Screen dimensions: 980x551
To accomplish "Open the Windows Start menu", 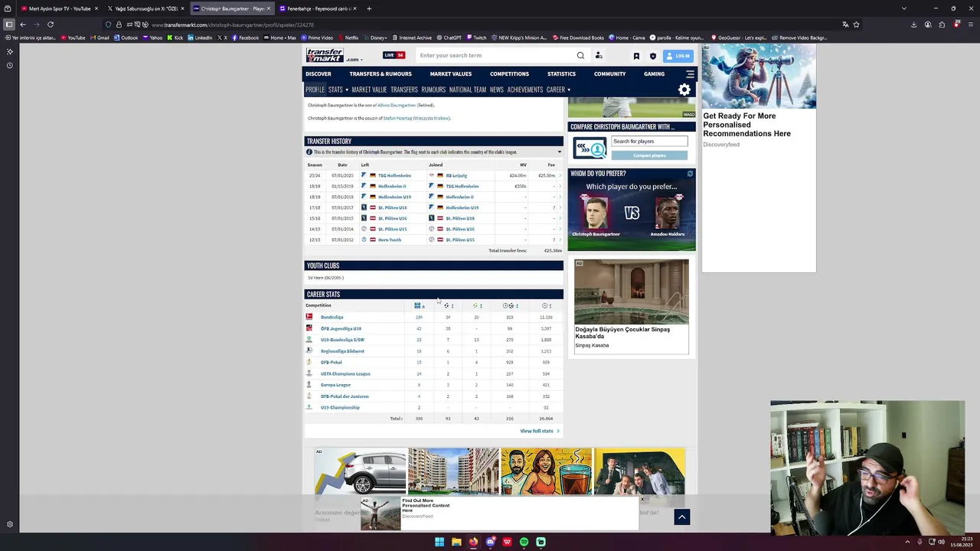I will [439, 542].
